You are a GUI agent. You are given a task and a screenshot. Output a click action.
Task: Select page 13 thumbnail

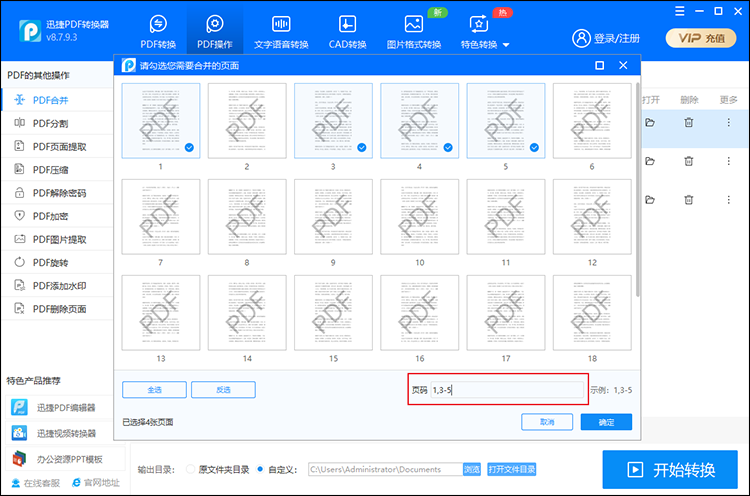(x=161, y=312)
